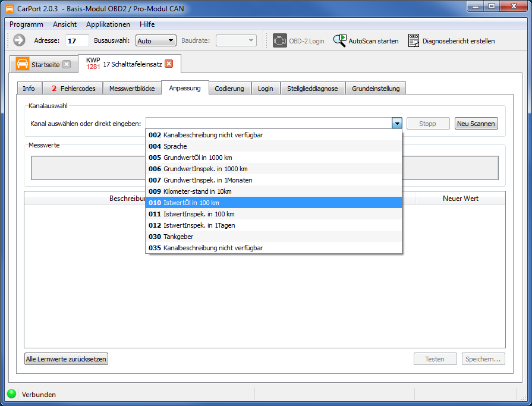Viewport: 532px width, 406px height.
Task: Click the gray arrow connect icon
Action: point(19,40)
